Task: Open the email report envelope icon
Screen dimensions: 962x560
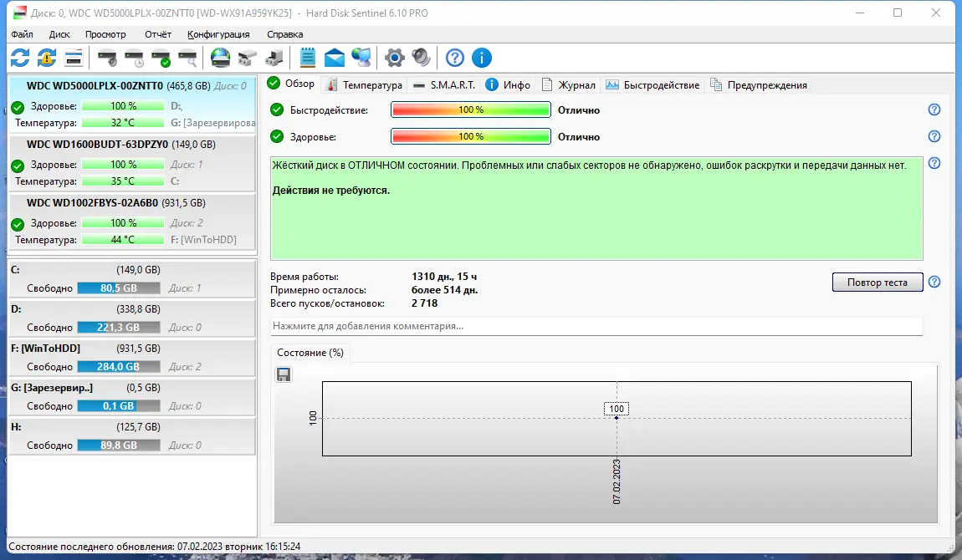Action: coord(335,58)
